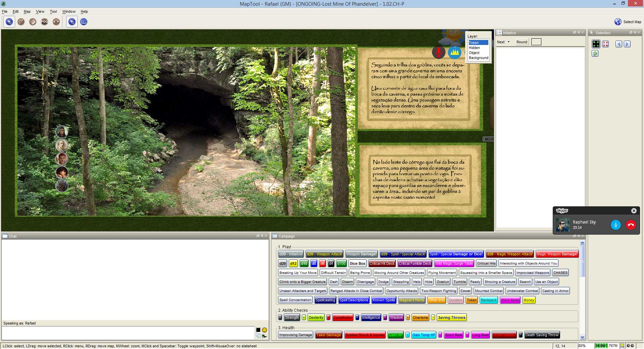Open the Next dropdown in Initiative panel
This screenshot has width=644, height=349.
(x=503, y=42)
